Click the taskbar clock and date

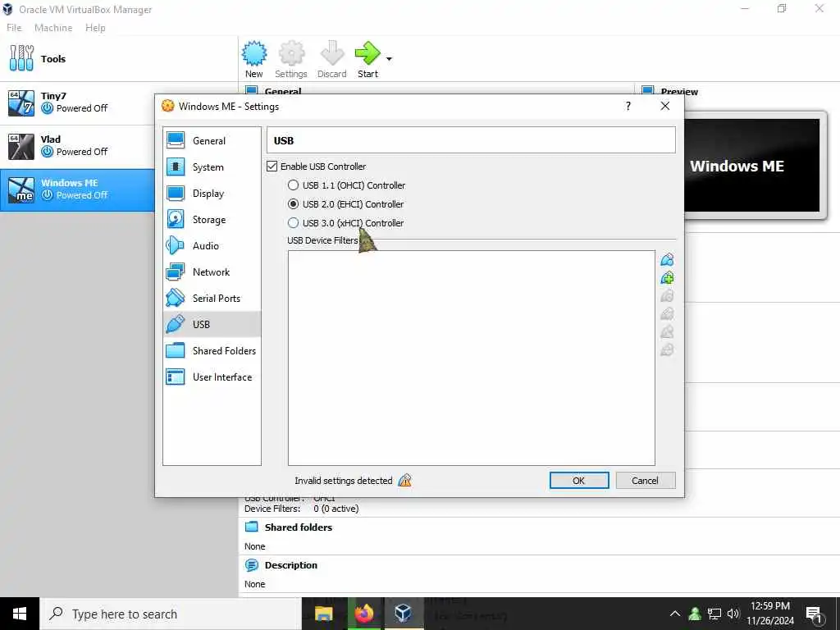(769, 614)
